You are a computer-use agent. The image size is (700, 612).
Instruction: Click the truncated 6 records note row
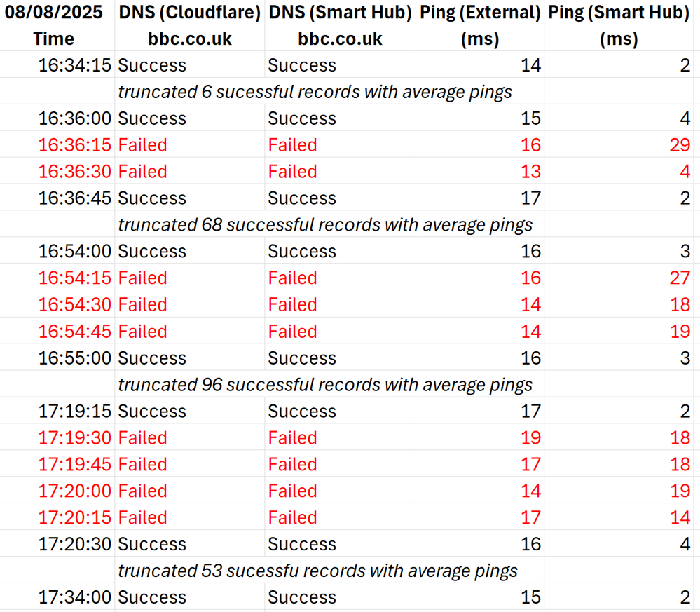point(315,92)
